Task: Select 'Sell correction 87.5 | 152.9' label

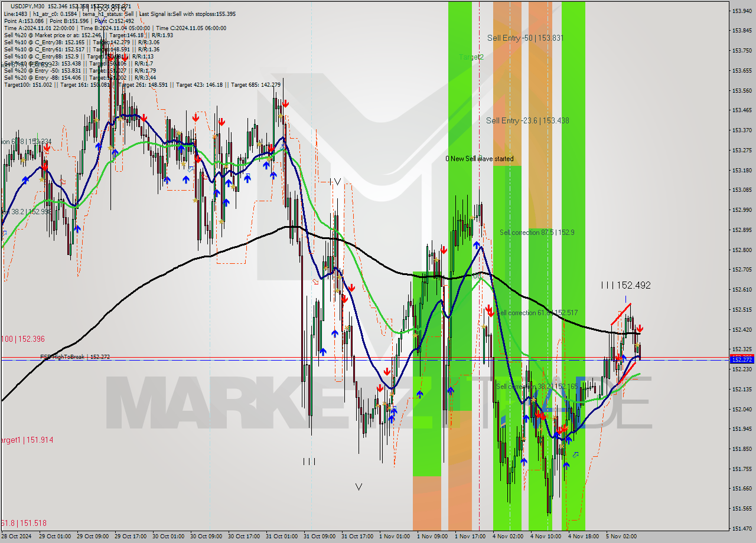Action: [537, 233]
